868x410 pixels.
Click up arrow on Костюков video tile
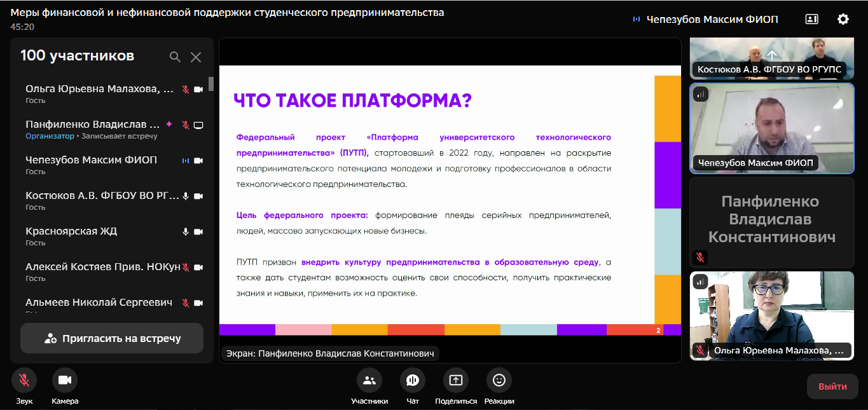point(772,55)
